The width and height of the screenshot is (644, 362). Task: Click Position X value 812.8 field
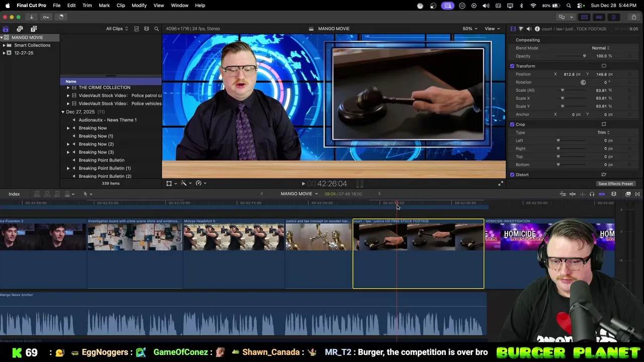tap(569, 74)
